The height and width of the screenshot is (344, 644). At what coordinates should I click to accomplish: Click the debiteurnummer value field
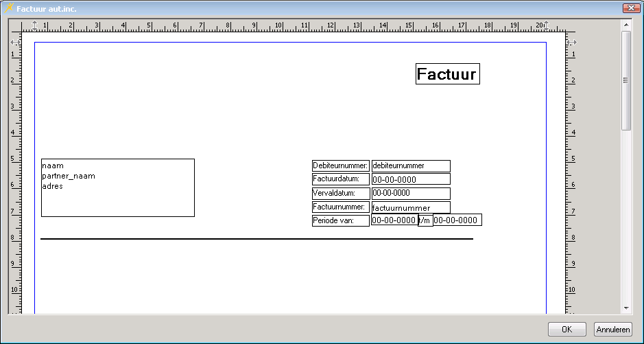point(411,165)
